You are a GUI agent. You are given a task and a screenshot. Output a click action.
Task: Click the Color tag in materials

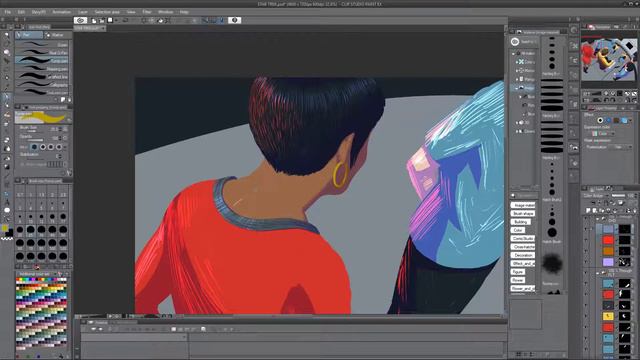(x=517, y=230)
